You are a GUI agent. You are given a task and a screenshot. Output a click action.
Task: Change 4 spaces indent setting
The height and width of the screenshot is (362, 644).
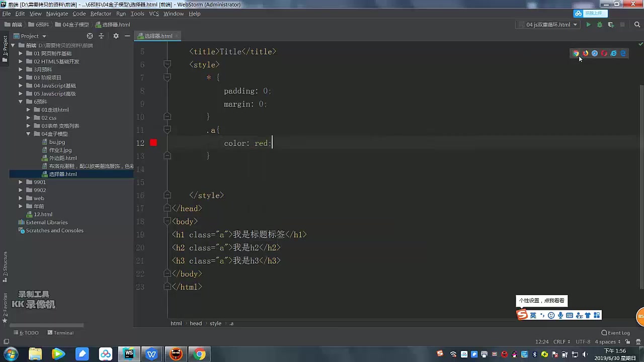coord(607,341)
